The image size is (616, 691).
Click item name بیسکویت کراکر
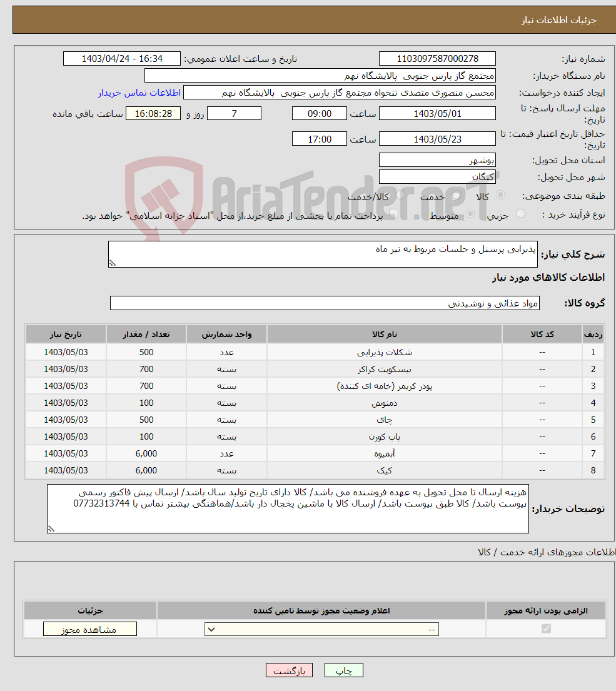(x=384, y=369)
